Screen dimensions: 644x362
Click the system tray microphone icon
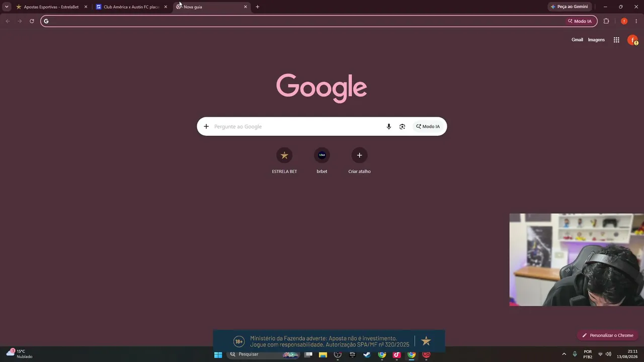(575, 354)
